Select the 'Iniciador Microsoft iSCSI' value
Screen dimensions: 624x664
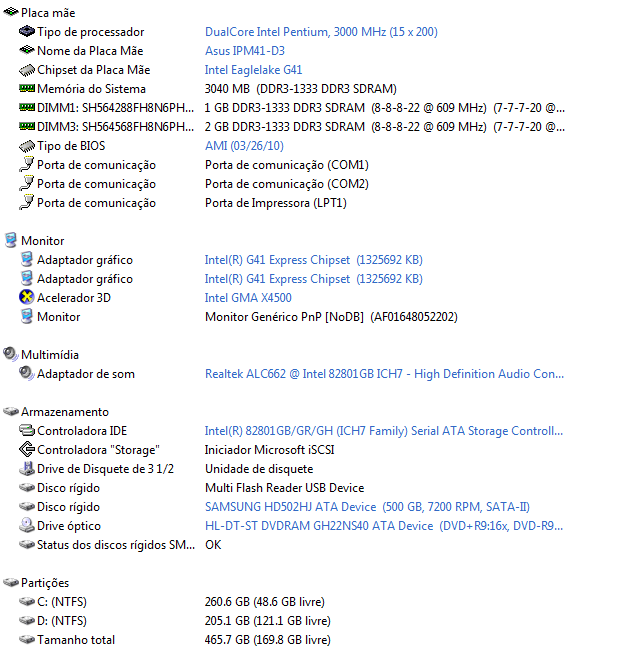(x=270, y=450)
